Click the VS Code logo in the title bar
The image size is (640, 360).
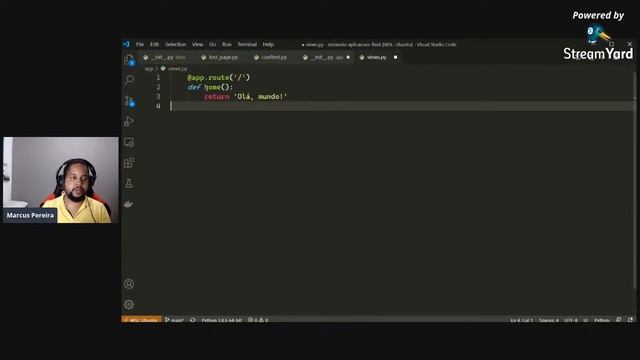[127, 44]
